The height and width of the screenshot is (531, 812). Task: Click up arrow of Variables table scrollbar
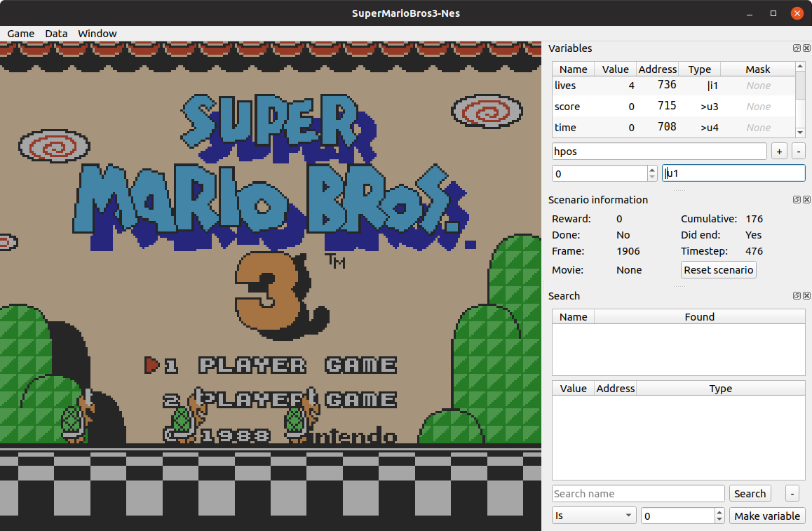tap(800, 67)
